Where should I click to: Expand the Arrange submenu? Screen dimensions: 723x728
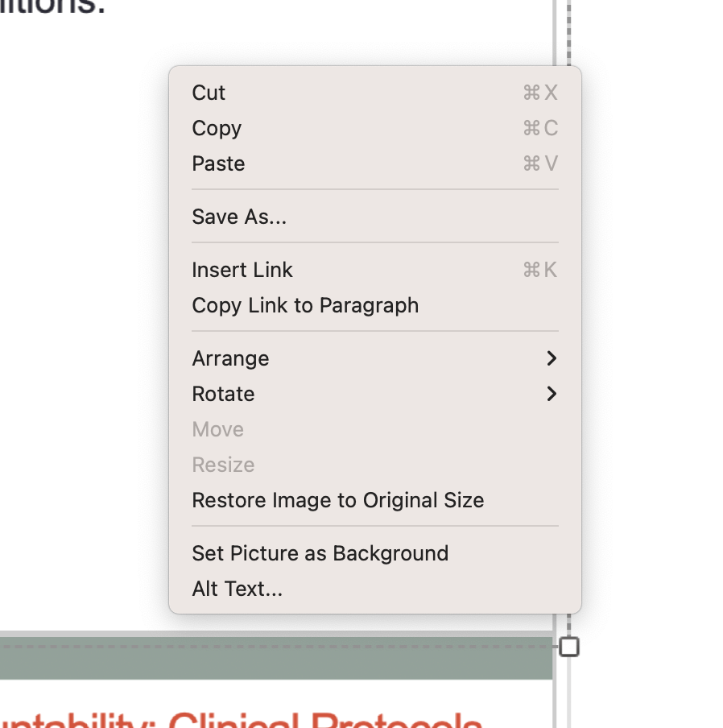click(375, 358)
